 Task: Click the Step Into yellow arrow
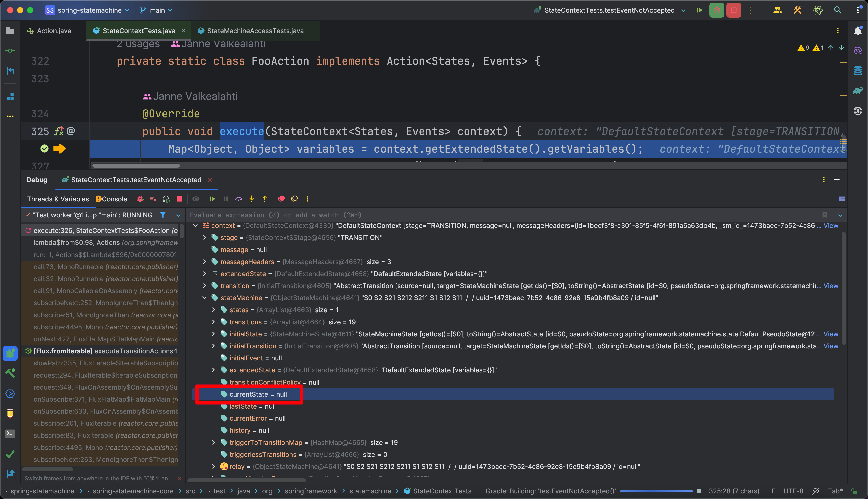(252, 199)
